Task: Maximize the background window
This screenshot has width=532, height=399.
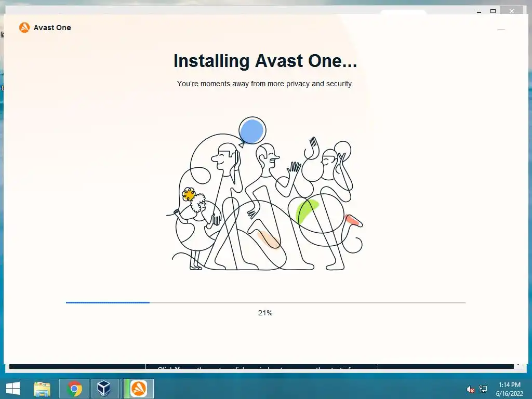Action: (493, 11)
